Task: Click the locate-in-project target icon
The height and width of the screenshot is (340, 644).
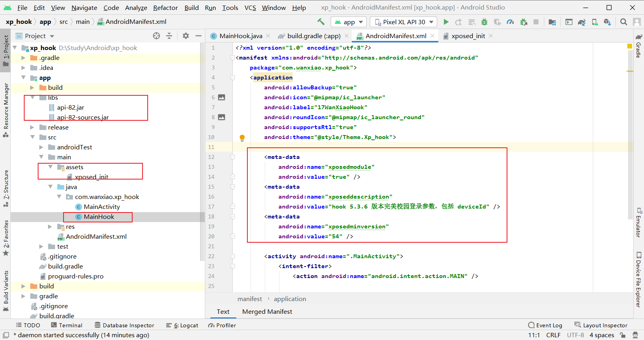Action: (156, 36)
